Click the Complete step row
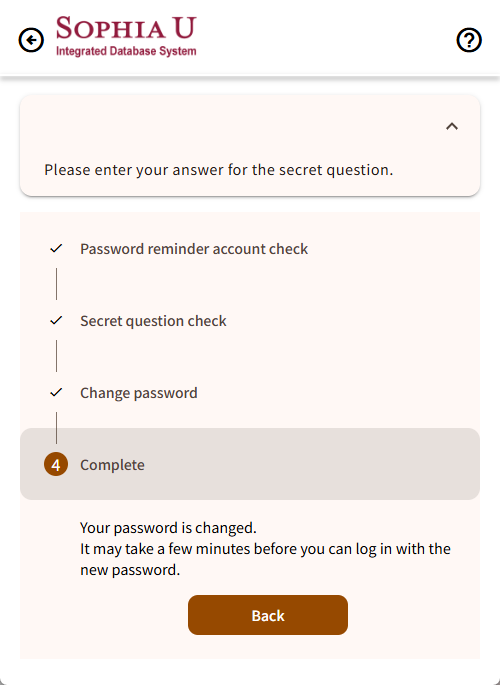Viewport: 500px width, 685px height. pos(250,464)
